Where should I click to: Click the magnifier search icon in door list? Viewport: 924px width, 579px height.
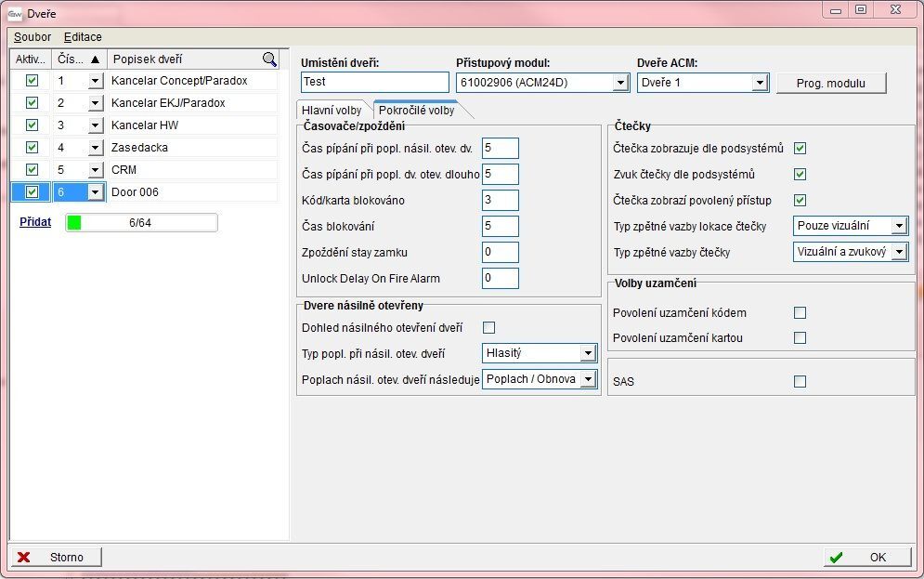[x=269, y=59]
